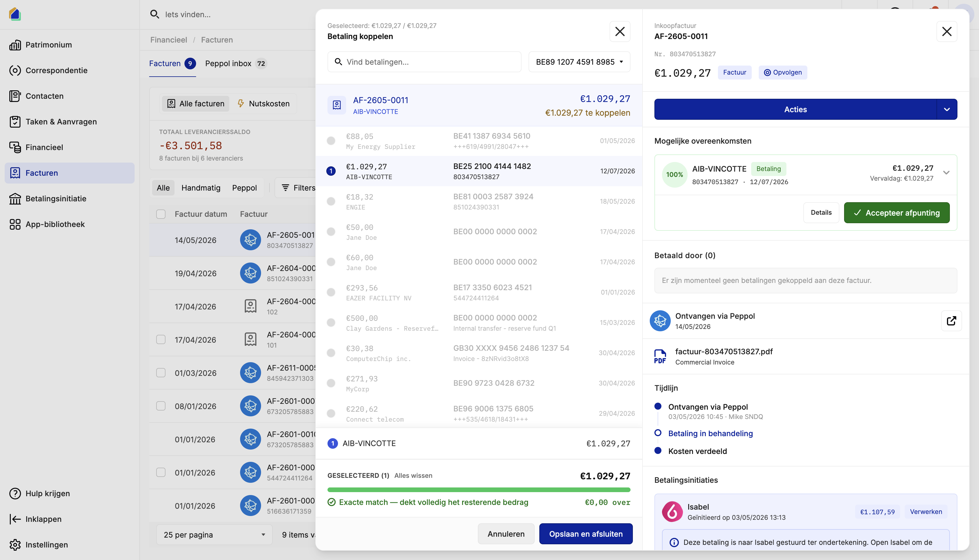Image resolution: width=979 pixels, height=560 pixels.
Task: Close the Betaling koppelen dialog
Action: tap(620, 31)
